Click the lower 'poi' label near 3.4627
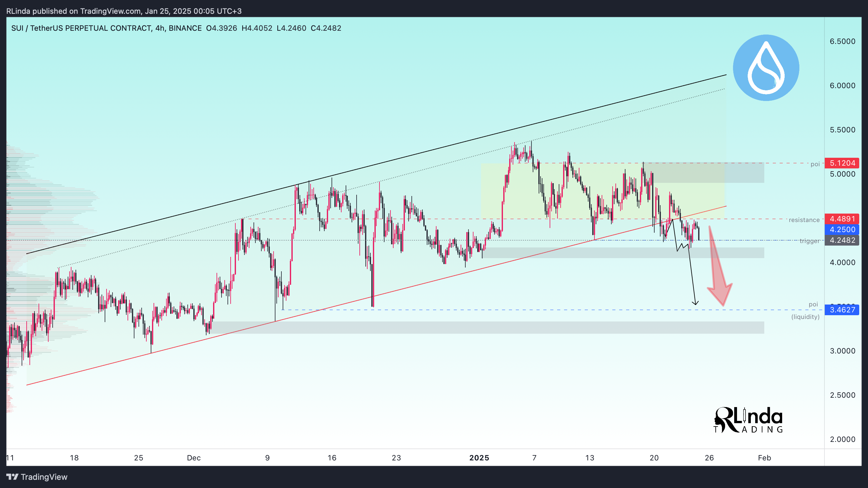 [x=813, y=305]
